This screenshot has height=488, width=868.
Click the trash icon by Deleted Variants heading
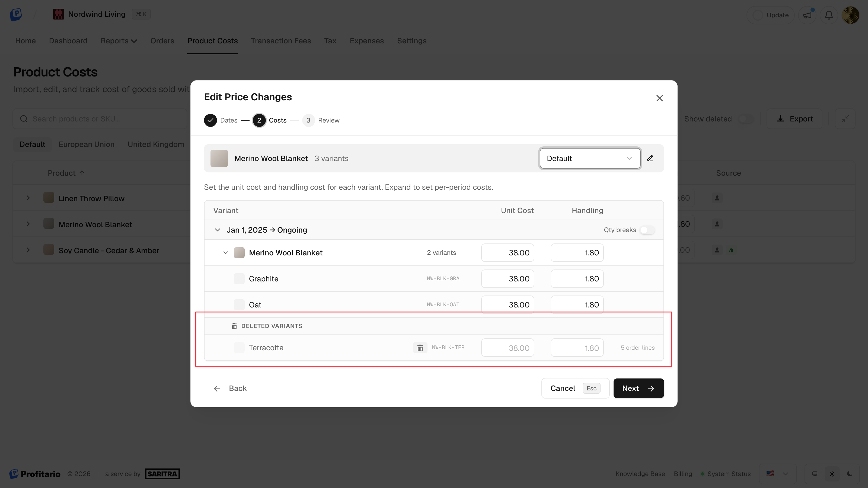[x=234, y=326]
